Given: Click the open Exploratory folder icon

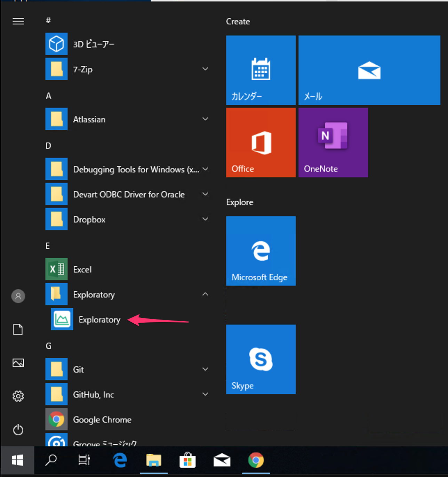Looking at the screenshot, I should click(x=56, y=294).
